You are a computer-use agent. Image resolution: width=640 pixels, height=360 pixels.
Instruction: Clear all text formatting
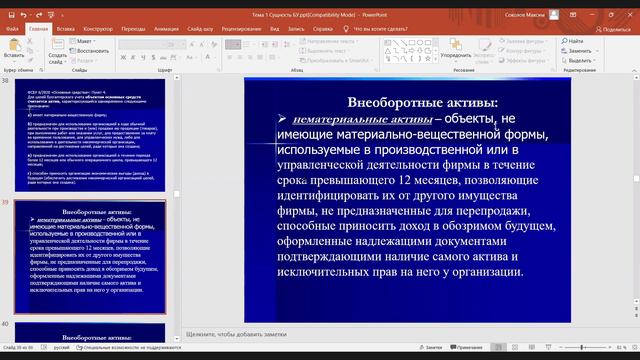click(x=214, y=44)
